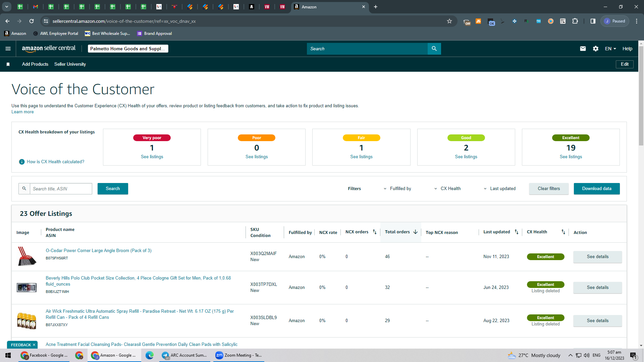The height and width of the screenshot is (362, 644).
Task: Show hidden system tray icons chevron
Action: point(570,355)
